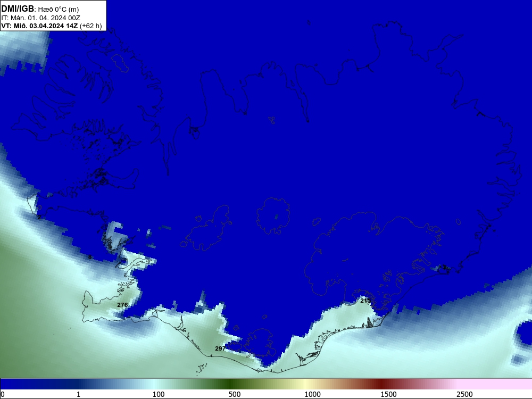
Task: Click the color scale label "1500"
Action: 388,394
